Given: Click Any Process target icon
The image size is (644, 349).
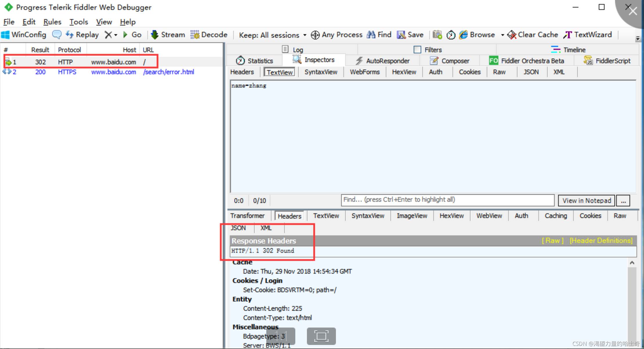Looking at the screenshot, I should click(x=315, y=35).
